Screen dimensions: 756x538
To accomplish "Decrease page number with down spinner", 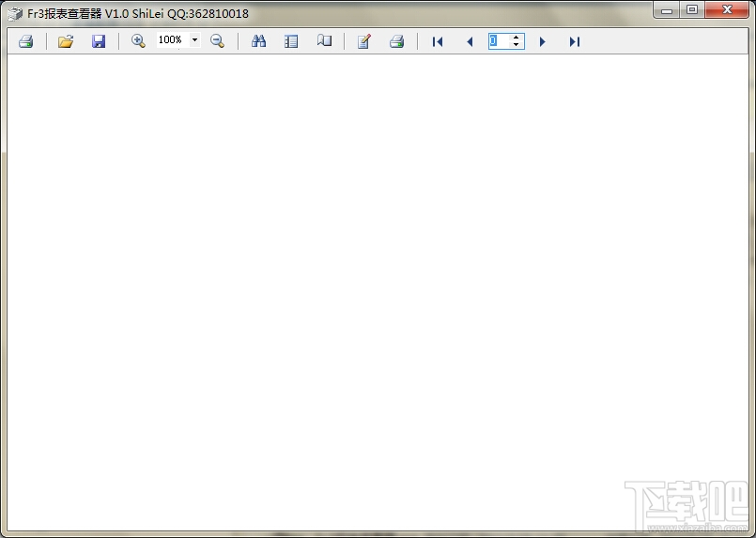I will (x=516, y=45).
